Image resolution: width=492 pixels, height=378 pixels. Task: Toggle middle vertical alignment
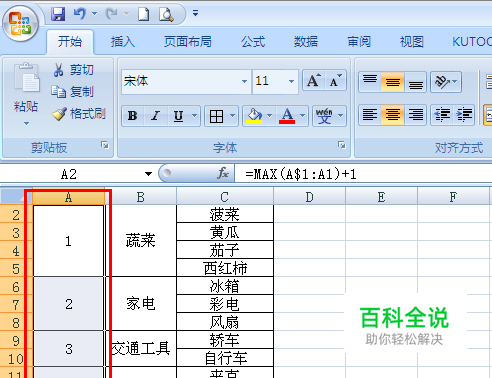pyautogui.click(x=393, y=81)
